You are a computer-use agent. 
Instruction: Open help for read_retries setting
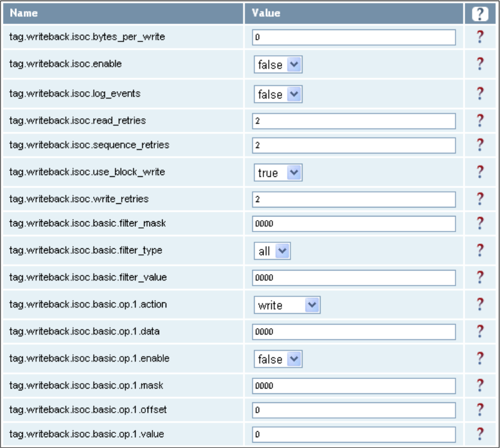(x=480, y=121)
